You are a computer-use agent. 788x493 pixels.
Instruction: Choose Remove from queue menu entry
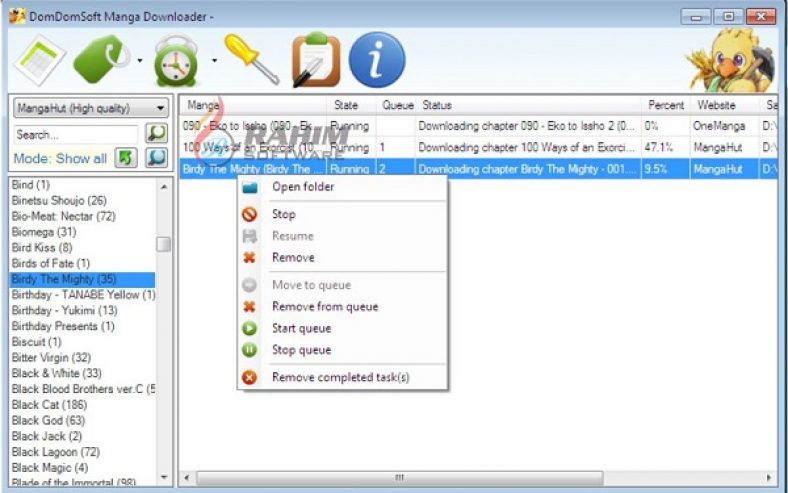[343, 307]
